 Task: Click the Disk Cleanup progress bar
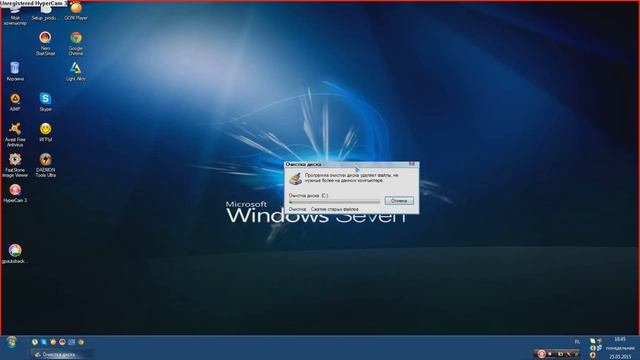click(x=334, y=202)
